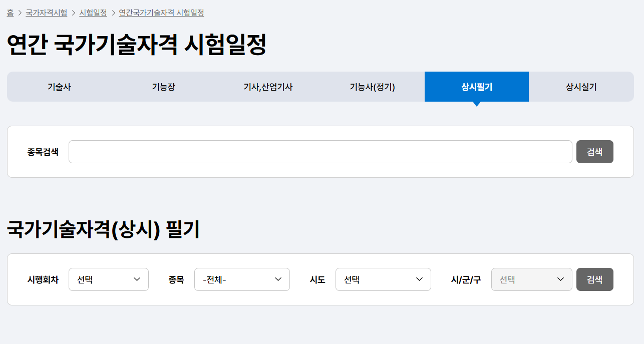Click the active 상시필기 tab
The width and height of the screenshot is (644, 344).
(x=476, y=87)
